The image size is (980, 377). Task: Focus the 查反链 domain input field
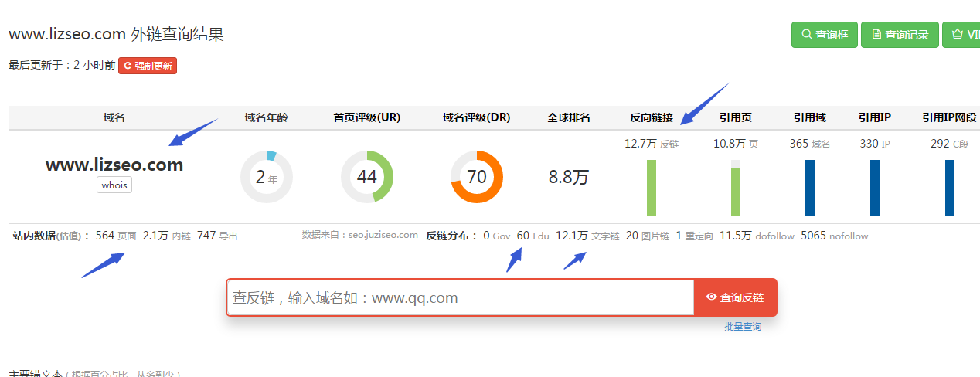click(x=461, y=297)
